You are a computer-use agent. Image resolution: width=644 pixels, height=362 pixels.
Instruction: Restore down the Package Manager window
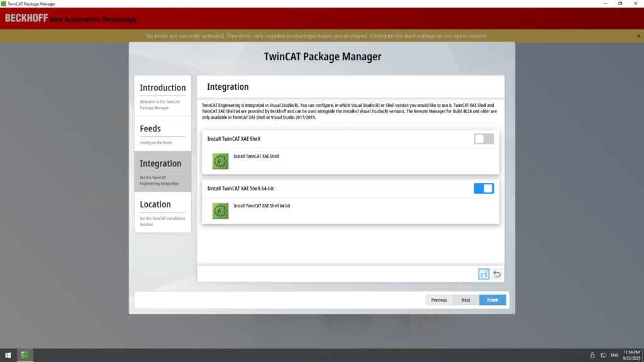pos(620,4)
